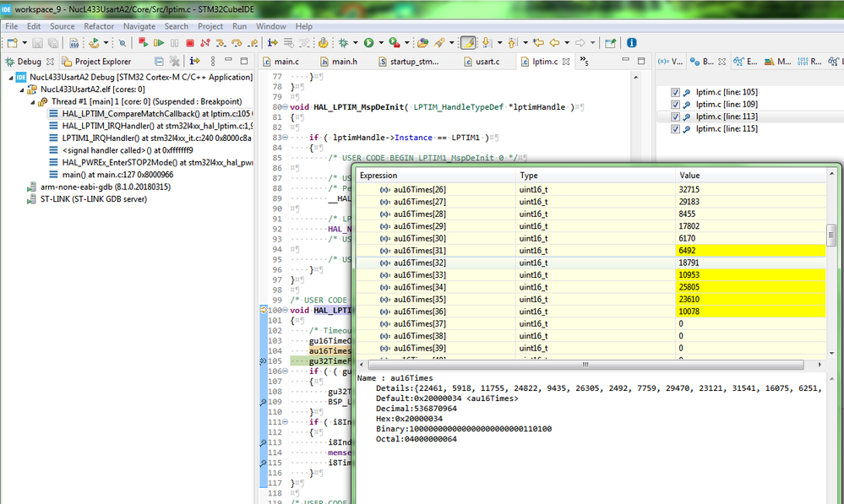Viewport: 844px width, 504px height.
Task: Toggle breakpoint checkbox for lptim.c line 113
Action: (676, 117)
